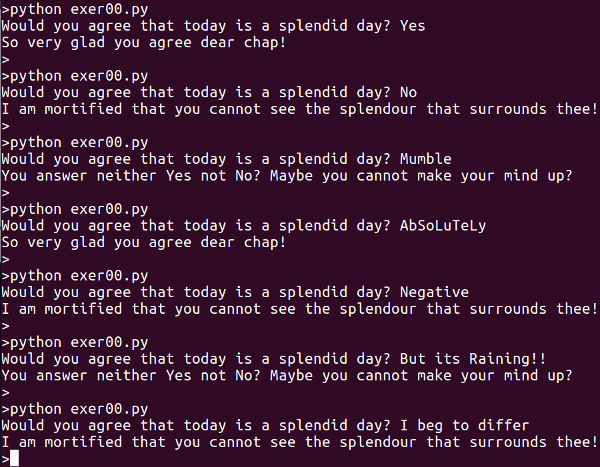
Task: Click the 'AbSoLuTeLy' answer text
Action: [x=442, y=226]
